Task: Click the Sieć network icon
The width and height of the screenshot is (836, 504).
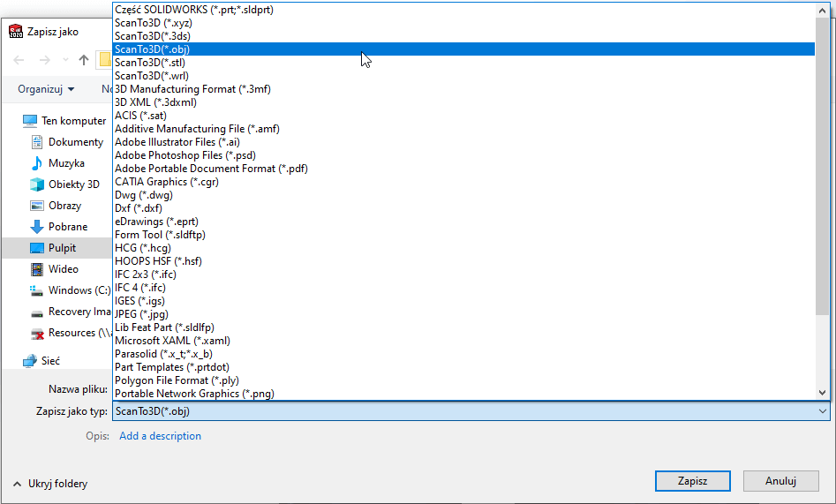Action: pos(30,362)
